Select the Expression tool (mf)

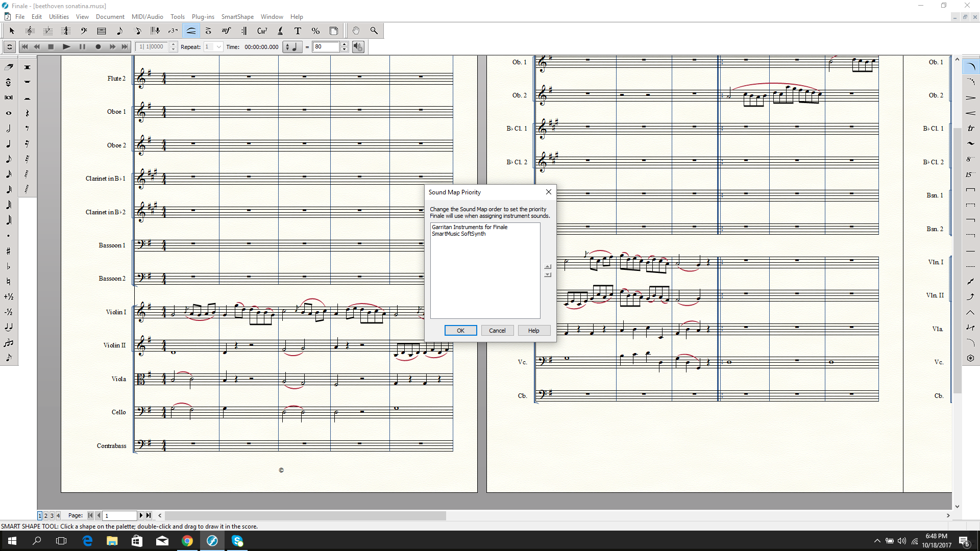[x=226, y=31]
